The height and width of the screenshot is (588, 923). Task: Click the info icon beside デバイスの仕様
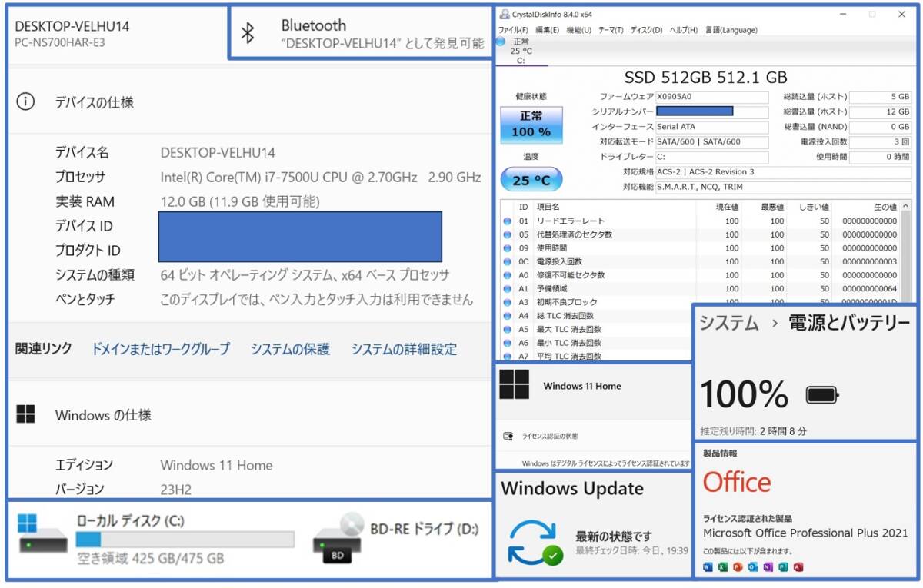pyautogui.click(x=25, y=101)
